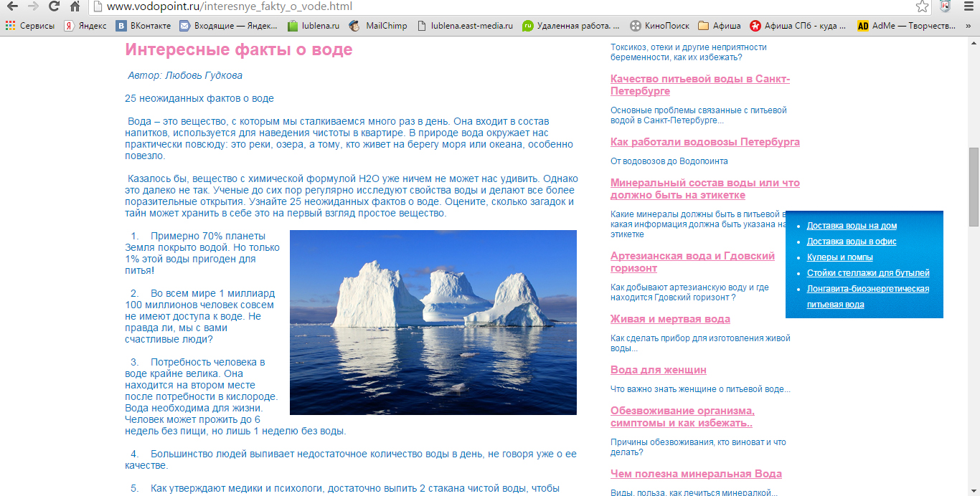
Task: Select Стойки стеллажи для бутылей menu item
Action: point(868,273)
